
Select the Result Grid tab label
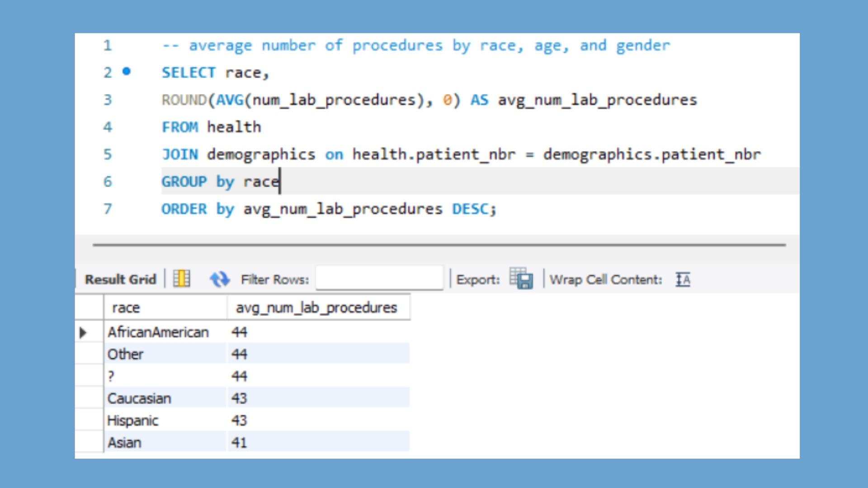(x=120, y=279)
